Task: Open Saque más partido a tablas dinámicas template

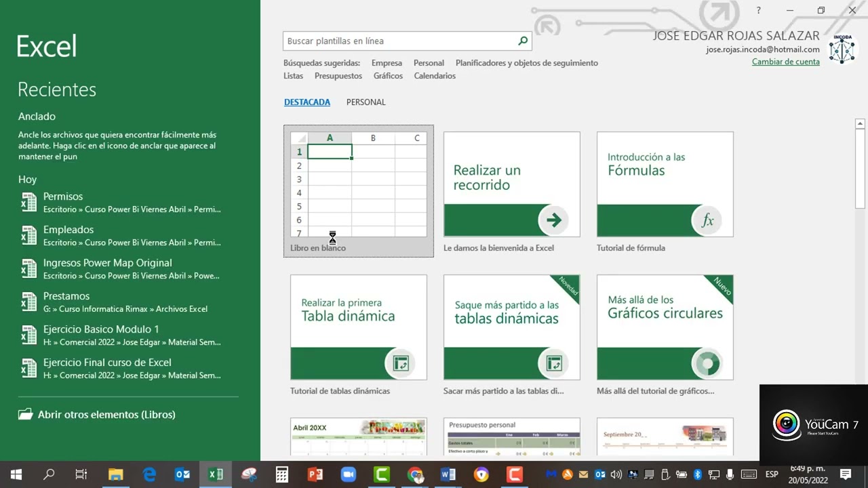Action: (512, 327)
